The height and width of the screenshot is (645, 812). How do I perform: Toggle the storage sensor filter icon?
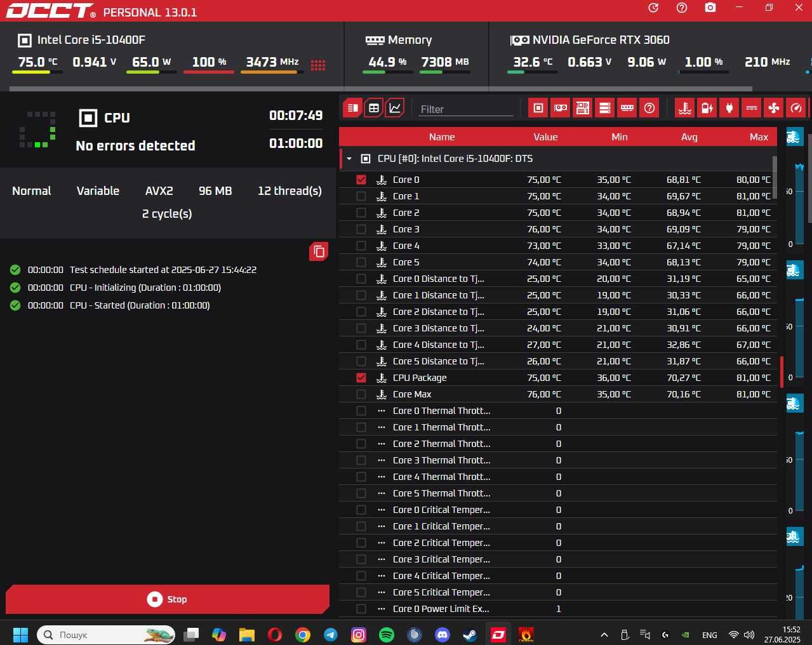[x=605, y=108]
